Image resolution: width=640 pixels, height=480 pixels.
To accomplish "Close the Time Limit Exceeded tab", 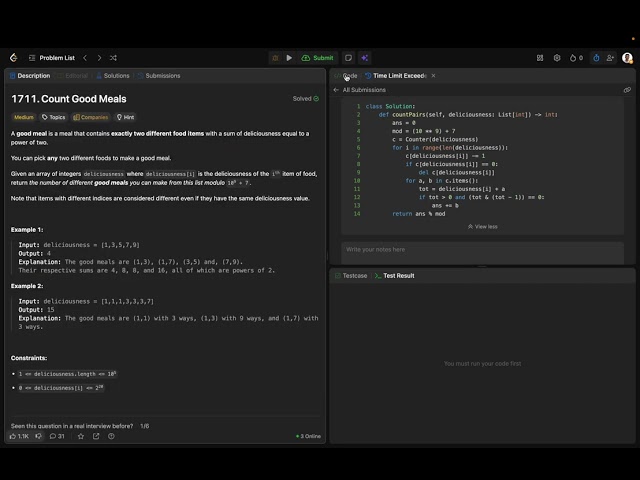I will pos(433,76).
